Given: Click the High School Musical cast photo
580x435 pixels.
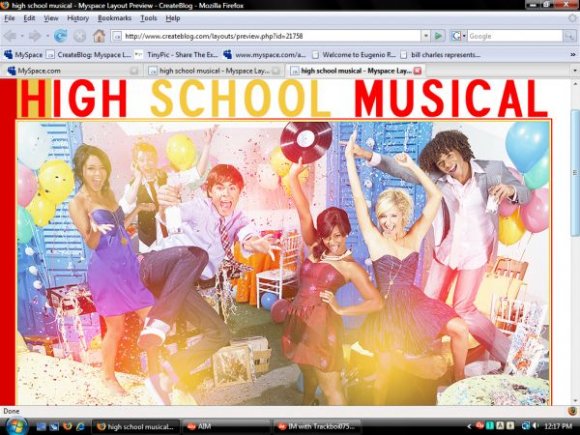Looking at the screenshot, I should (x=284, y=263).
